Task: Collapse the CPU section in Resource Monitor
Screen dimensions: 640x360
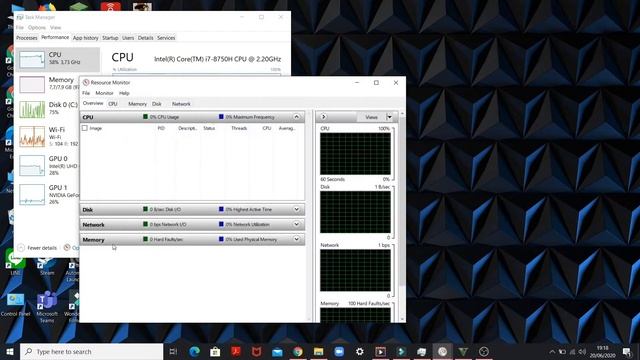Action: (297, 117)
